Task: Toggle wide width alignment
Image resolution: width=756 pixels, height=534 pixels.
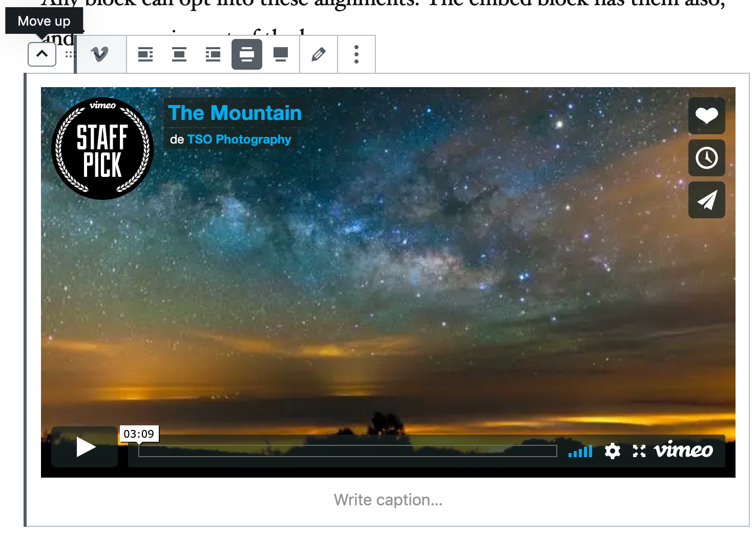Action: (247, 54)
